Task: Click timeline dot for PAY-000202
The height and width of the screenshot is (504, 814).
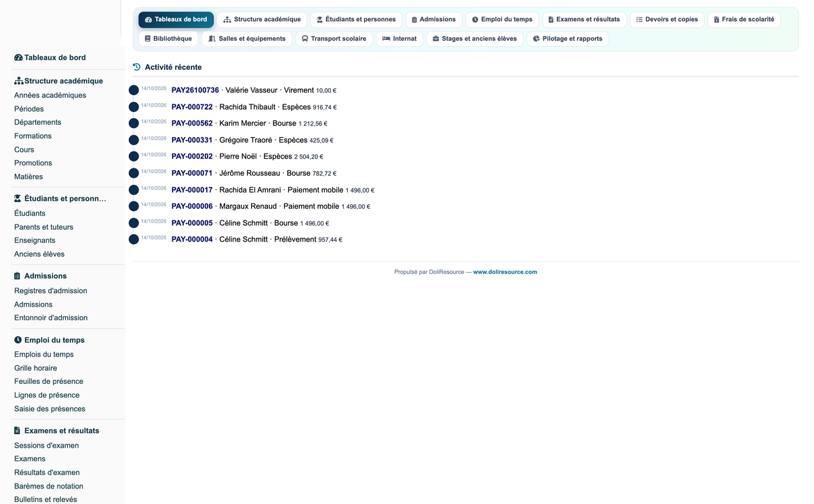Action: [x=134, y=157]
